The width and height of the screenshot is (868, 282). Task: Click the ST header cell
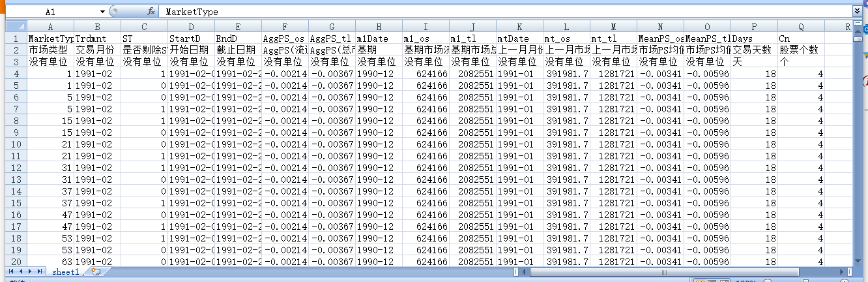click(144, 39)
